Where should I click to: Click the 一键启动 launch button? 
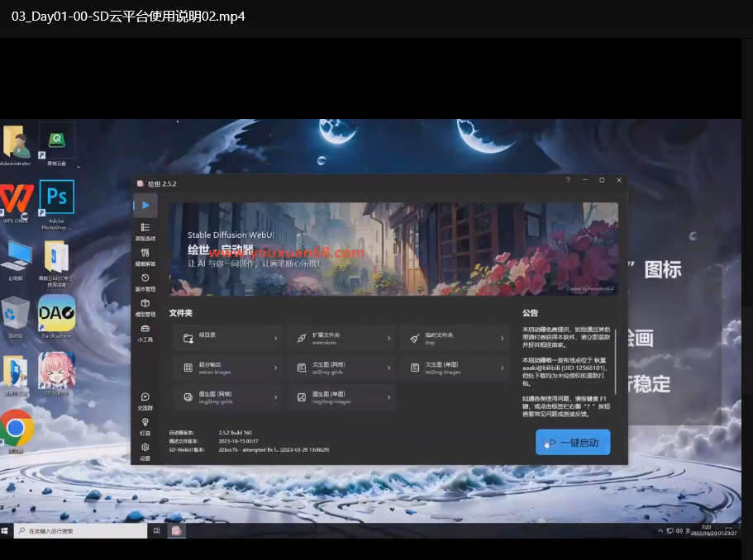click(x=573, y=442)
